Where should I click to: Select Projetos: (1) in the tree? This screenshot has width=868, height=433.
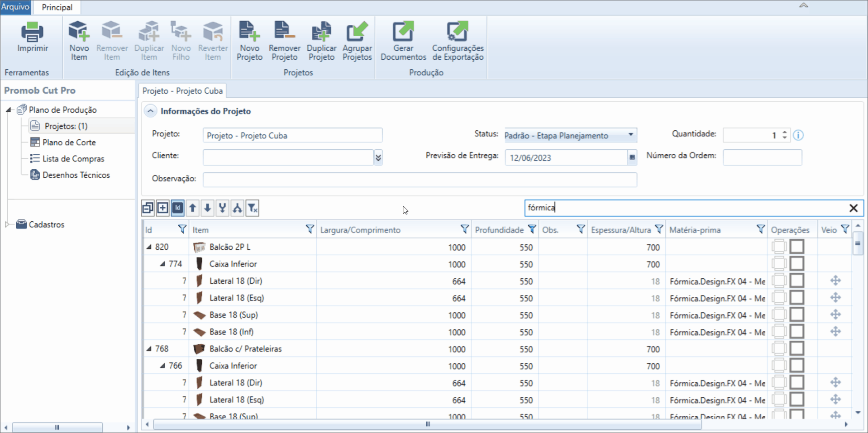click(66, 126)
